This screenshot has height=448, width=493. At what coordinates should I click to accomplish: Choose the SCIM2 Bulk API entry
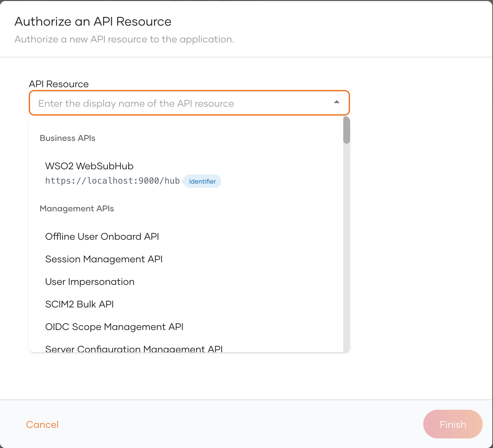[x=79, y=304]
